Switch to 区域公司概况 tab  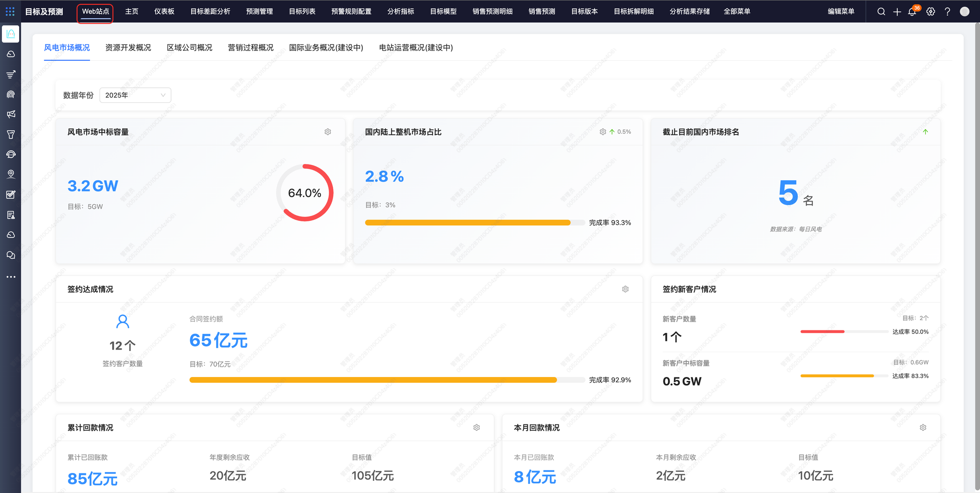(189, 47)
